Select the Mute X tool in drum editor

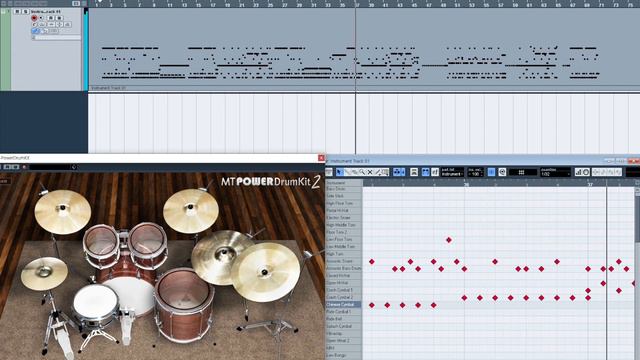370,172
